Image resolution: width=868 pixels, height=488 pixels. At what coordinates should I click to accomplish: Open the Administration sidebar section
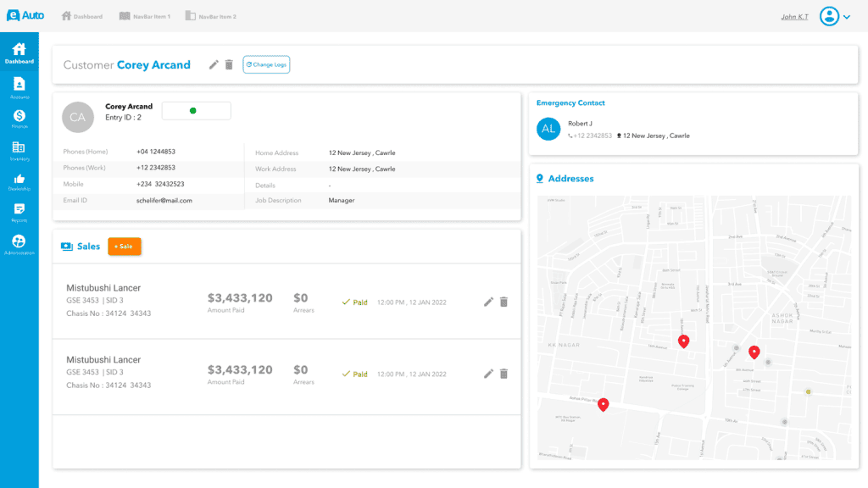click(19, 245)
